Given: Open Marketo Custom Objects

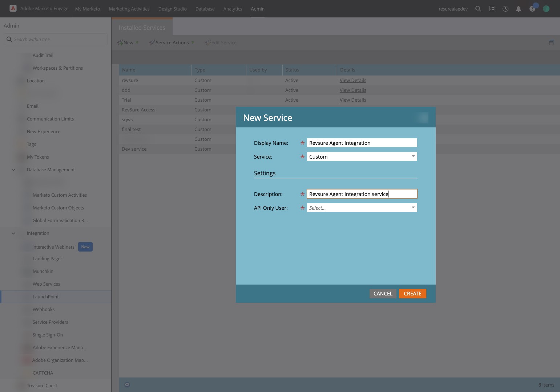Looking at the screenshot, I should pos(58,208).
